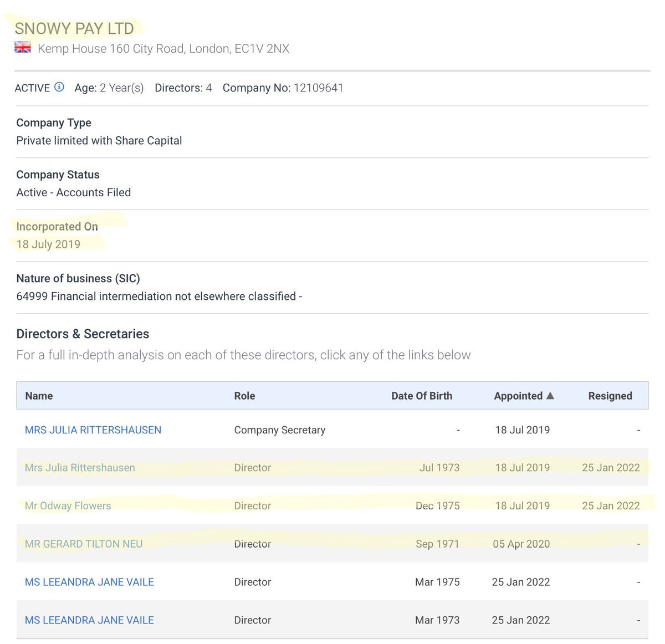Image resolution: width=665 pixels, height=644 pixels.
Task: Click Sep 1971 date of birth cell
Action: [438, 544]
